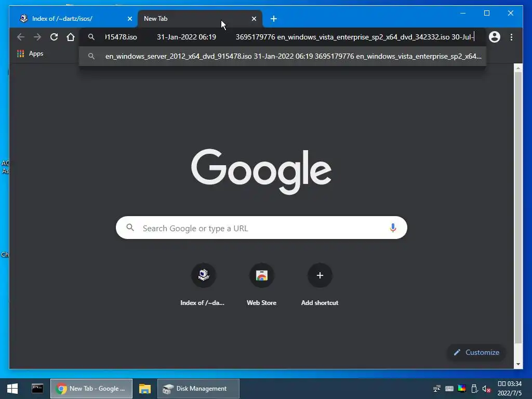Click the scrollbar down arrow
This screenshot has width=532, height=399.
tap(518, 364)
